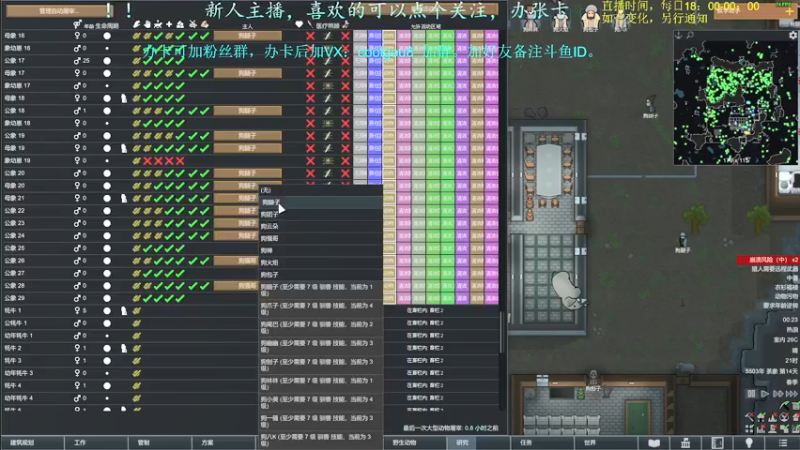Image resolution: width=800 pixels, height=450 pixels.
Task: Open the 建筑规划 architect tab
Action: [32, 443]
